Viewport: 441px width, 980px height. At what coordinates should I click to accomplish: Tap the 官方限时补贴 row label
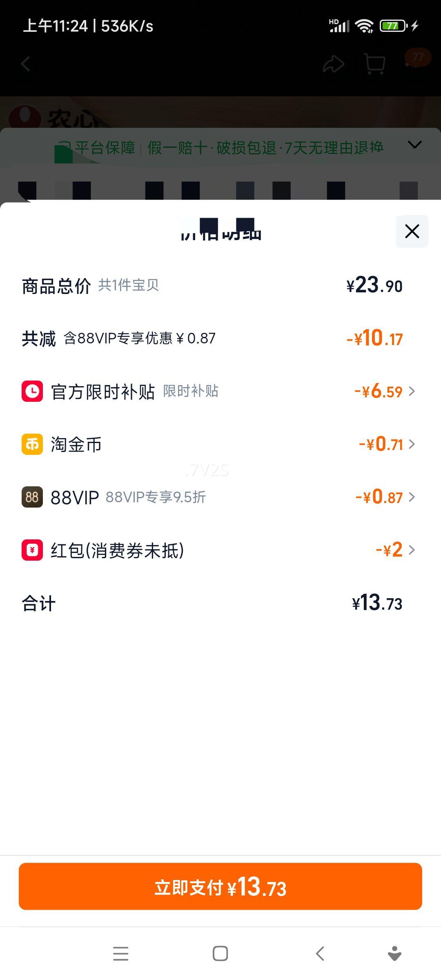[x=102, y=392]
